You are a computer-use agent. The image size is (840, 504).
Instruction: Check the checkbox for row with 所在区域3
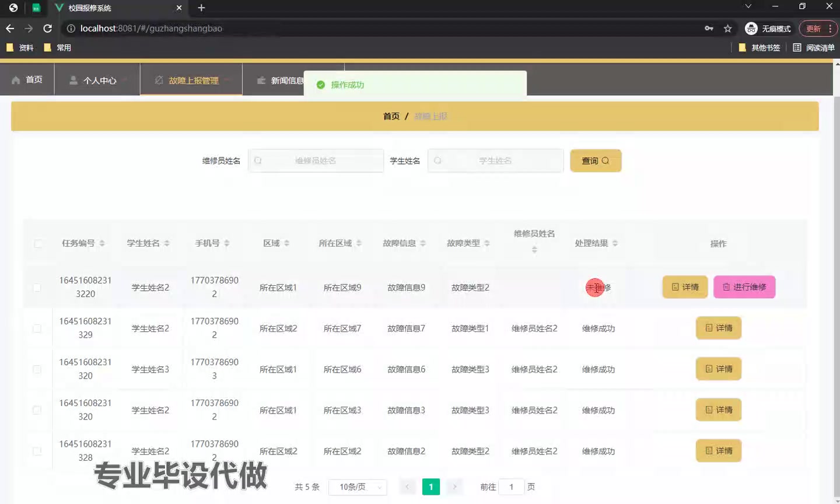(x=37, y=410)
